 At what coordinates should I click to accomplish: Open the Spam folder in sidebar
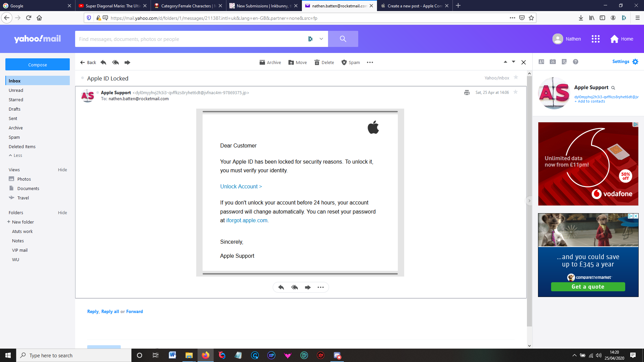14,137
